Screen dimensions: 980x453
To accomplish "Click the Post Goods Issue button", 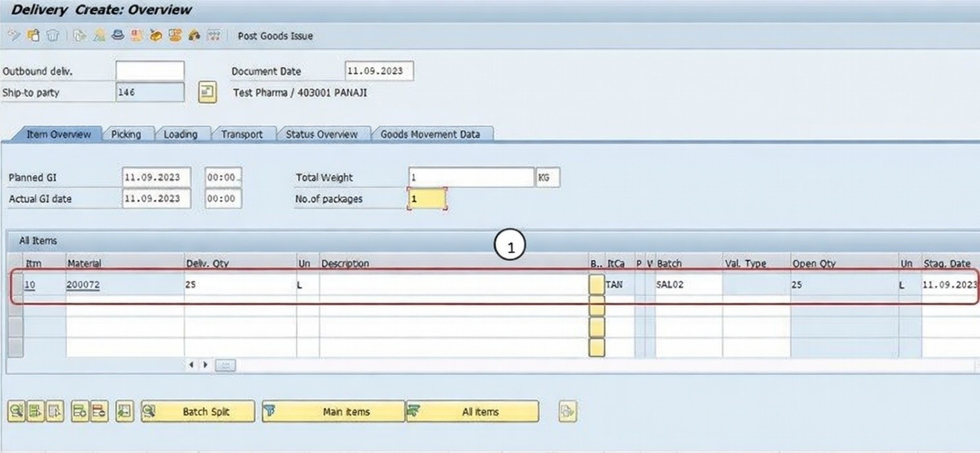I will coord(275,36).
